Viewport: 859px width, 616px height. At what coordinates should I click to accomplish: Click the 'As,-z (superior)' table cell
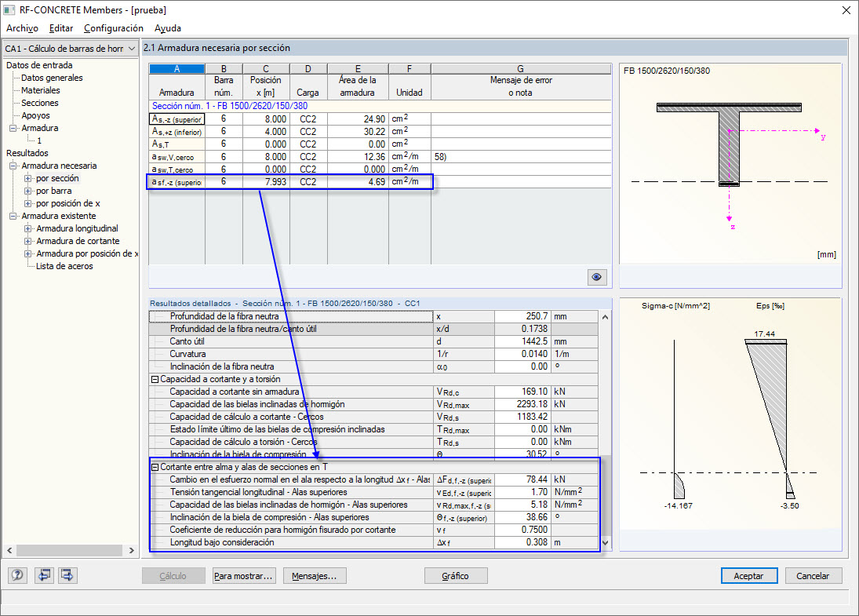tap(177, 119)
